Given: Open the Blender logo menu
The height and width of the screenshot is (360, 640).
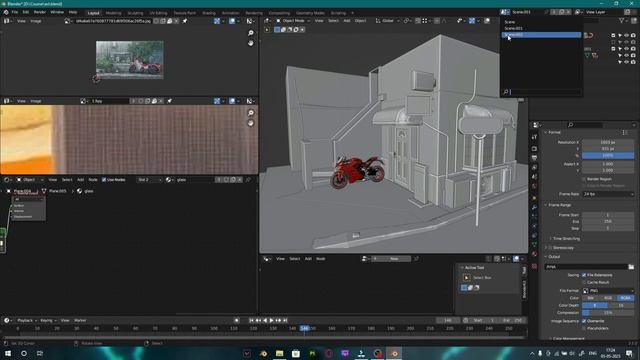Looking at the screenshot, I should 6,12.
